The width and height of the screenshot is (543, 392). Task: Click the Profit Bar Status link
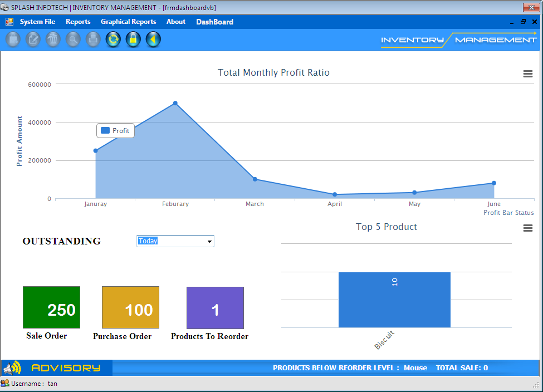pos(508,212)
